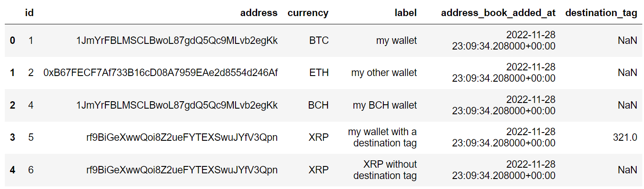Click the 'my wallet' label cell
Viewport: 644px width, 189px height.
point(396,40)
